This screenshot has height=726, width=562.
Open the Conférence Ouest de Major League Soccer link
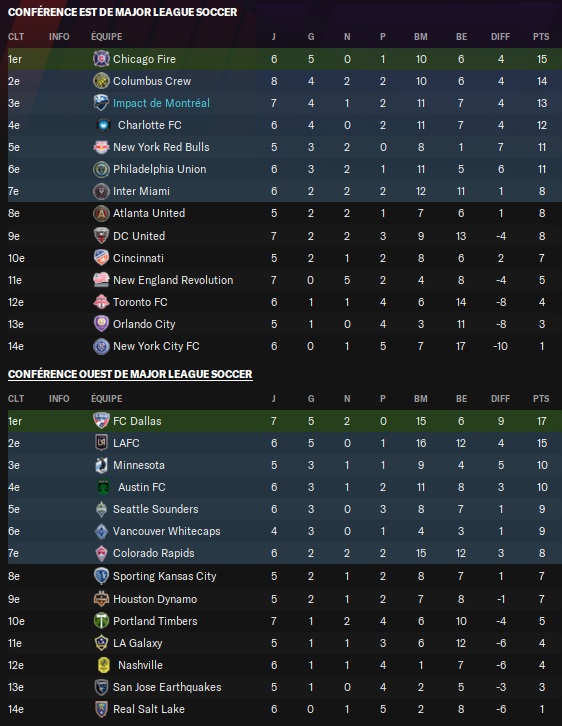coord(130,374)
